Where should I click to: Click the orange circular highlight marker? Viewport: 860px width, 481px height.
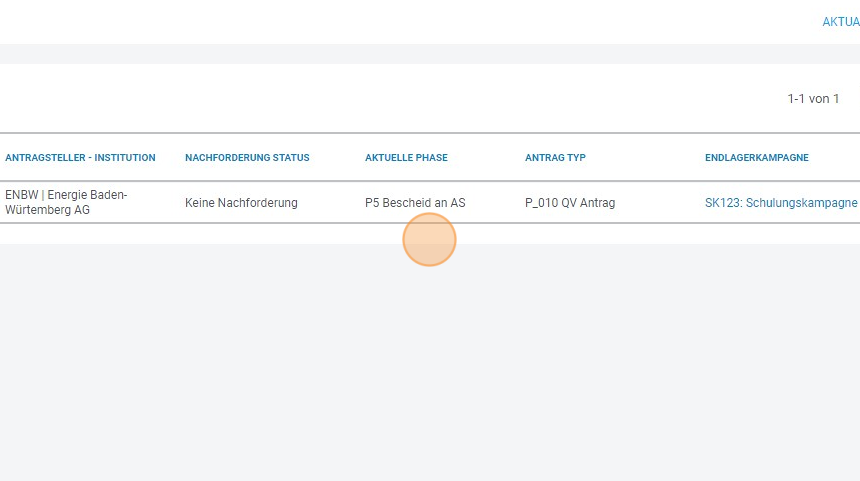[429, 240]
